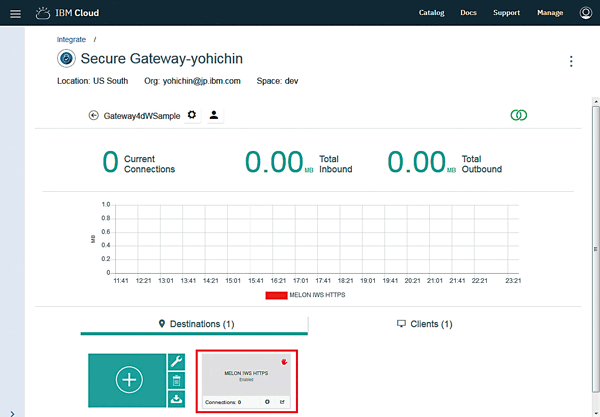Click the trash can delete icon
The image size is (600, 417).
tap(176, 381)
